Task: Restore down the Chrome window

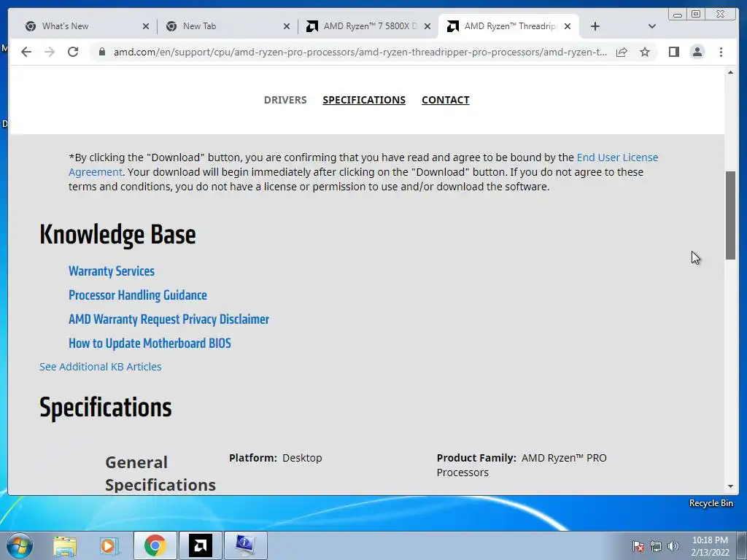Action: pyautogui.click(x=696, y=15)
